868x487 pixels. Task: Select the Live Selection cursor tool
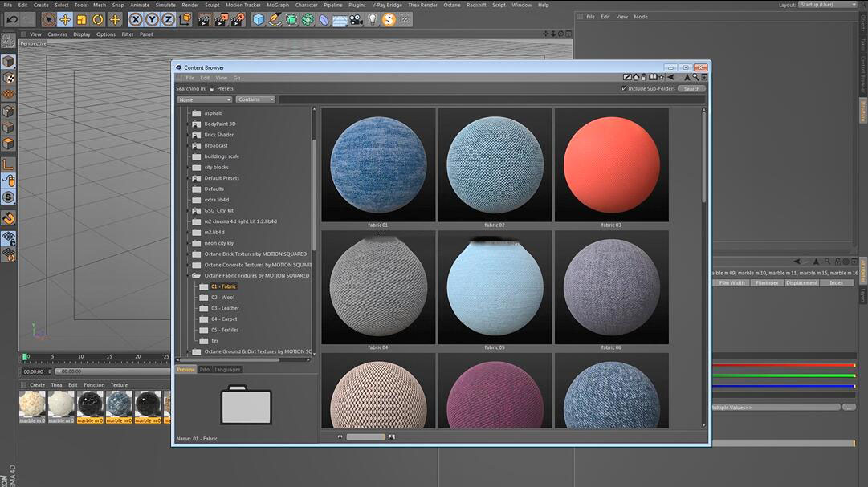[49, 20]
